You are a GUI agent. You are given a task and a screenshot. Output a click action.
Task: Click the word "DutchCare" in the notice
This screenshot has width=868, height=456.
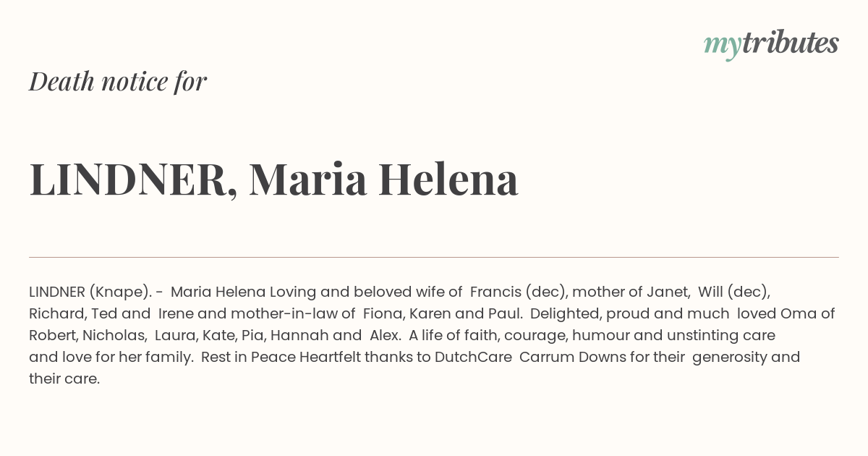[474, 357]
